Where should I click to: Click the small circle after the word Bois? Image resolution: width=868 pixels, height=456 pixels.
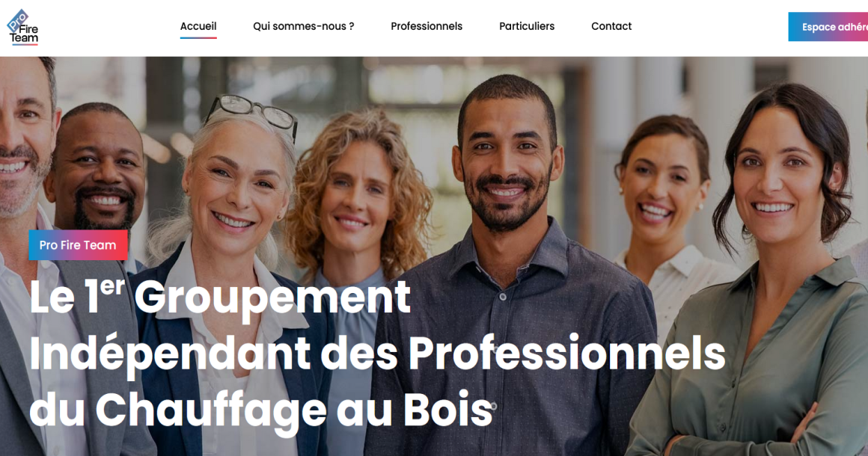[493, 406]
